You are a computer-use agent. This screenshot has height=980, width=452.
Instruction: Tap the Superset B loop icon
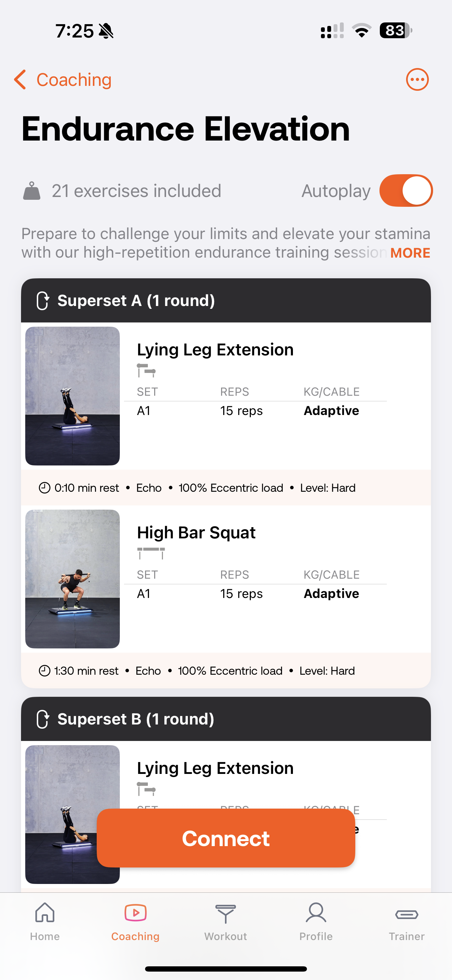tap(43, 719)
